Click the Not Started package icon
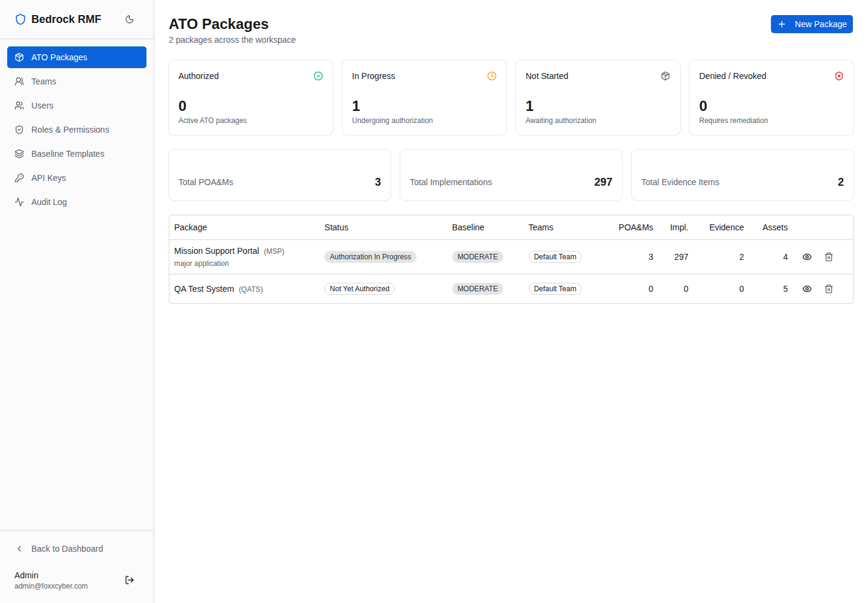This screenshot has width=868, height=603. tap(665, 76)
